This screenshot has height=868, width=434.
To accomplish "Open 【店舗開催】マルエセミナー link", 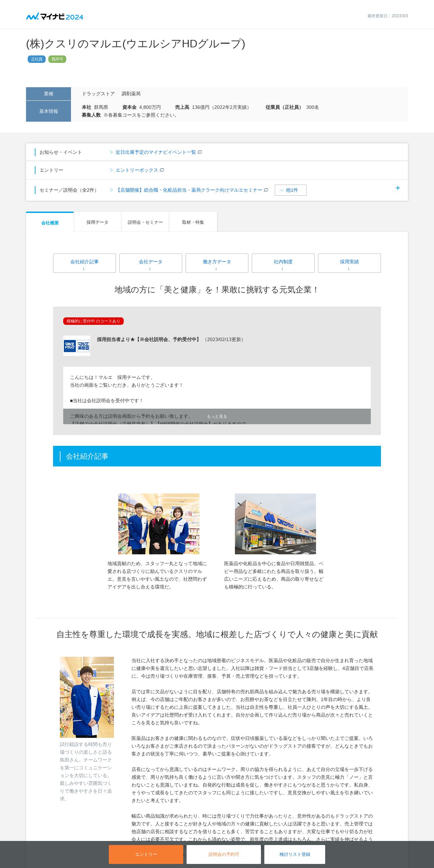I will (189, 190).
